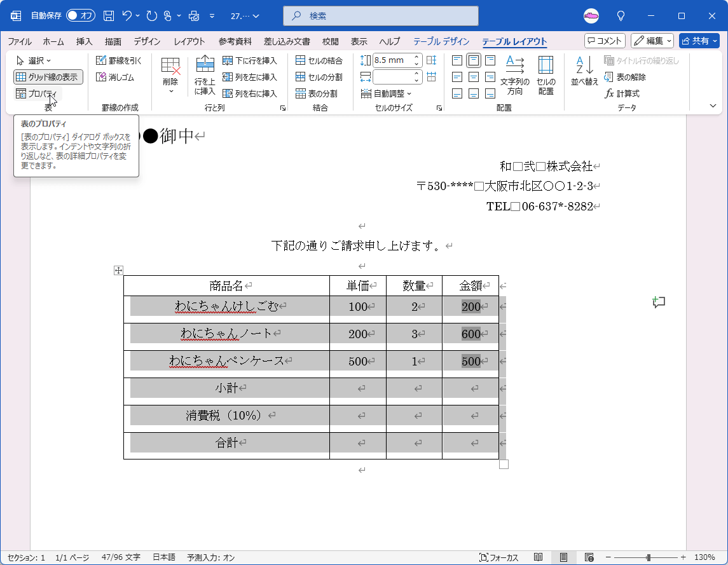Open the ホーム tab
The height and width of the screenshot is (565, 728).
point(53,41)
